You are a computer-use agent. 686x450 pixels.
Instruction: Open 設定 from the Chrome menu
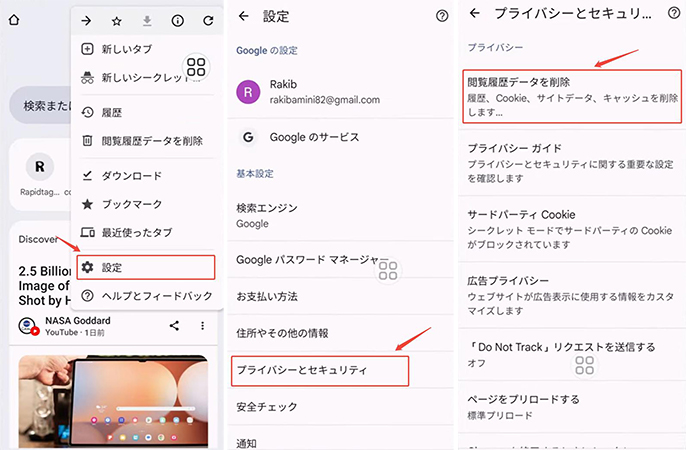pyautogui.click(x=146, y=267)
